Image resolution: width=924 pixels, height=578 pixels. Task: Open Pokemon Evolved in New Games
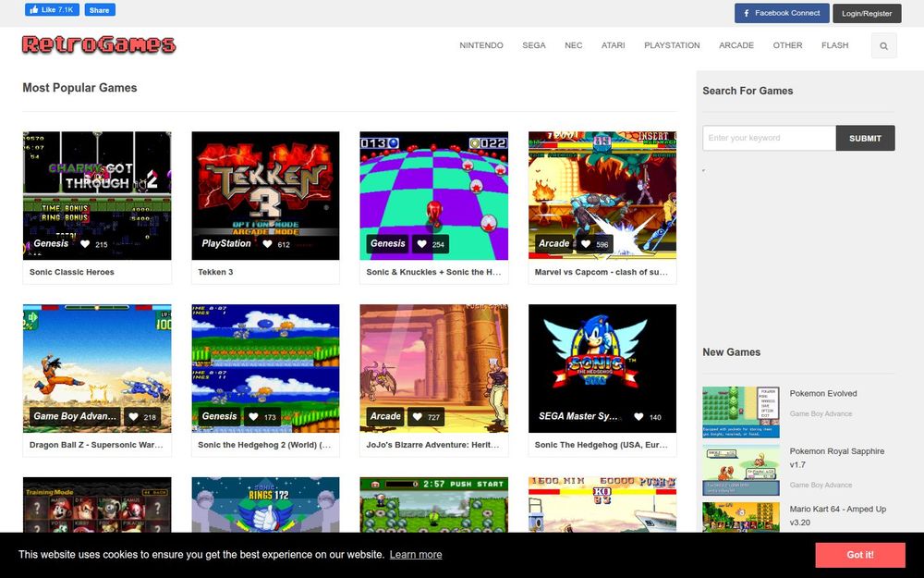(823, 393)
